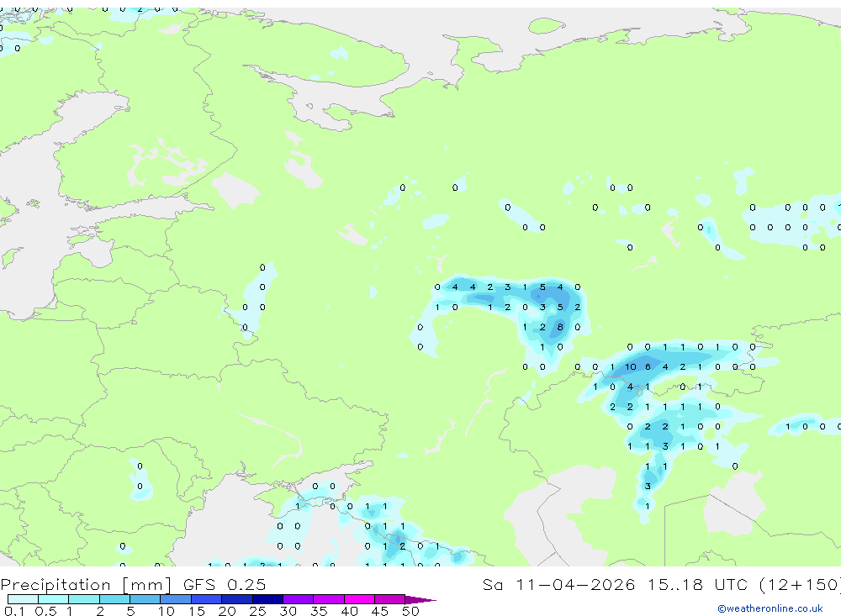Click the '(12+150)' forecast run text
Image resolution: width=841 pixels, height=616 pixels.
tap(801, 584)
